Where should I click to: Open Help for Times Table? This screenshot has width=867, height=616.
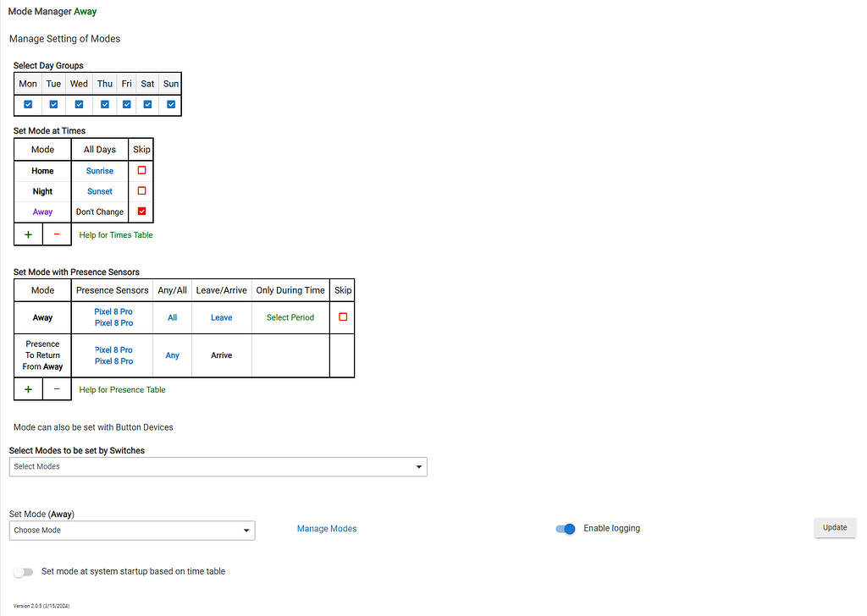coord(114,234)
